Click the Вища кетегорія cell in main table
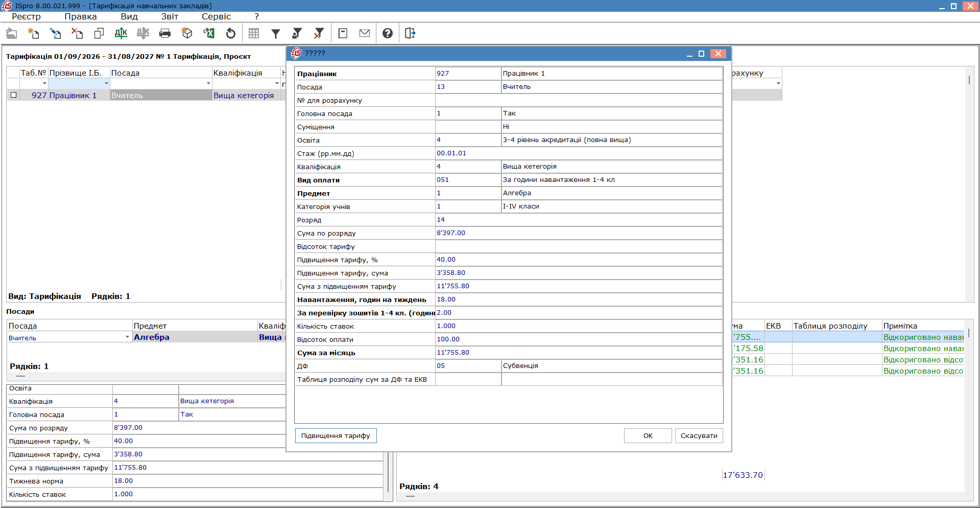980x508 pixels. pyautogui.click(x=246, y=96)
